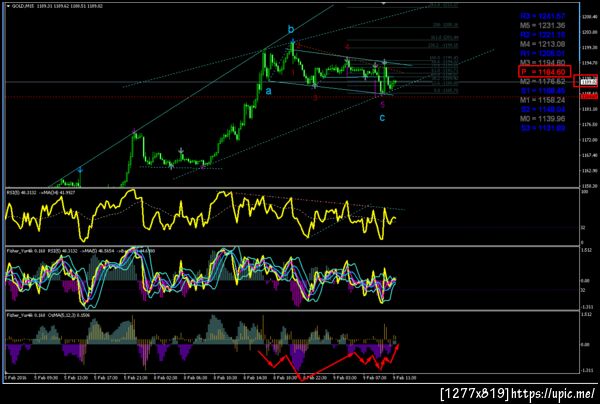Click the blue down arrow marker under wave b
Screen dimensions: 600x404
pos(292,41)
